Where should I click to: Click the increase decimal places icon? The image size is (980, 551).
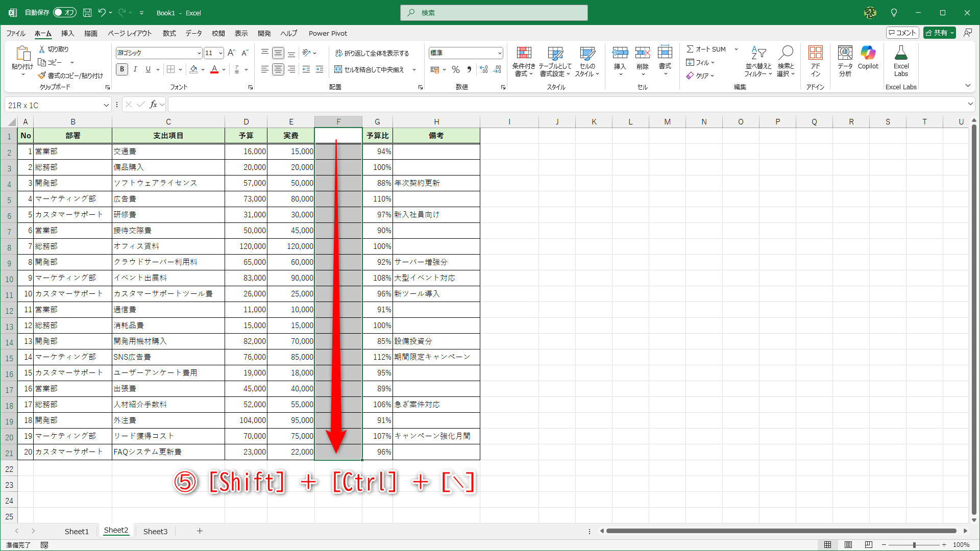483,69
